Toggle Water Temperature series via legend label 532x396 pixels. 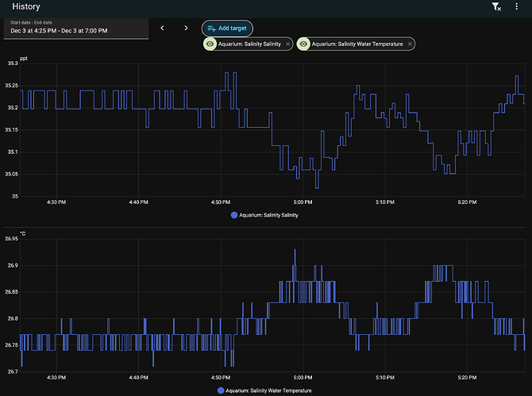coord(268,390)
